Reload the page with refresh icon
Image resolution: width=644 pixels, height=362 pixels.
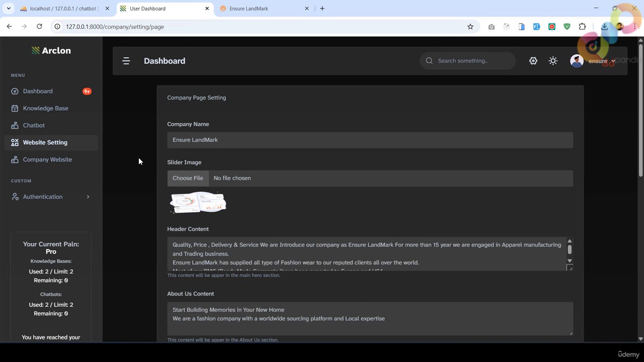pyautogui.click(x=39, y=27)
